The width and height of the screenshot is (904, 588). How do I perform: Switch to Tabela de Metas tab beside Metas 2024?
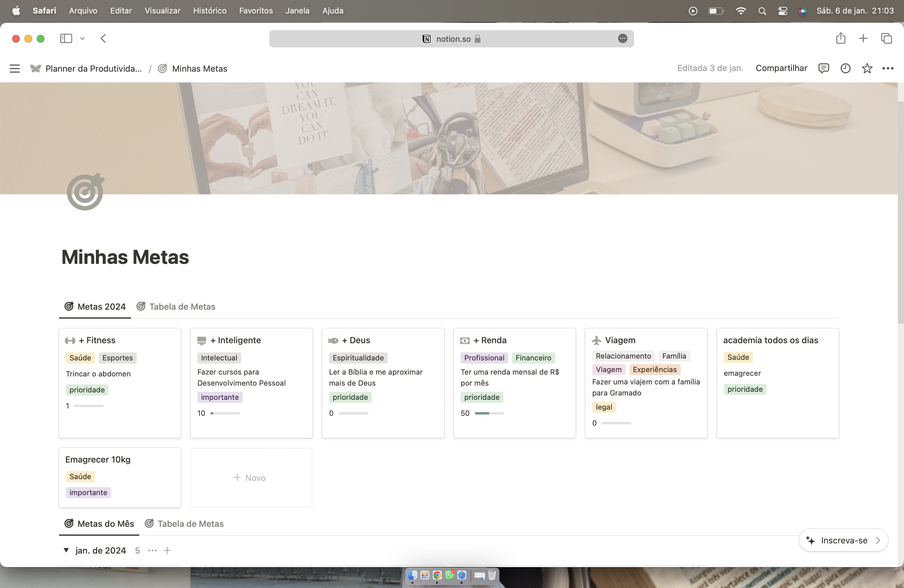pyautogui.click(x=176, y=307)
